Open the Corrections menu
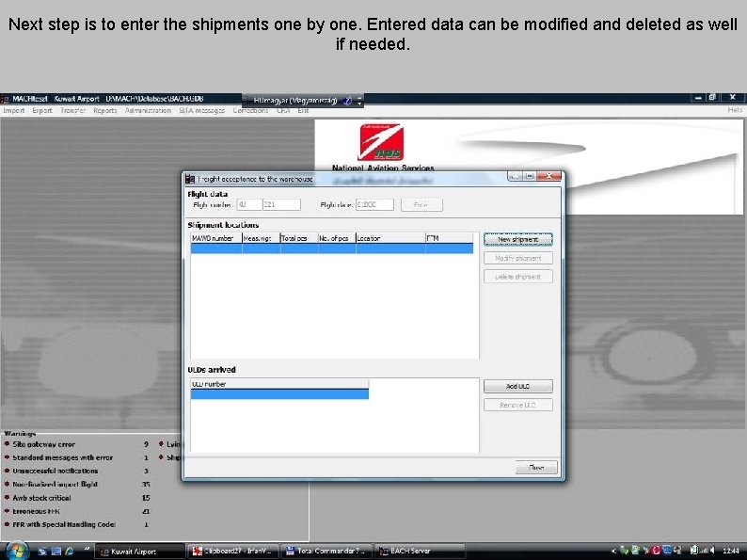Image resolution: width=747 pixels, height=560 pixels. pos(250,110)
